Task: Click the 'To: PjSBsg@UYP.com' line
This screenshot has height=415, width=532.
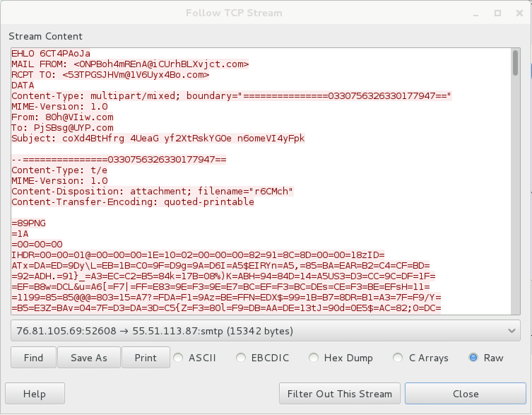Action: click(x=63, y=128)
